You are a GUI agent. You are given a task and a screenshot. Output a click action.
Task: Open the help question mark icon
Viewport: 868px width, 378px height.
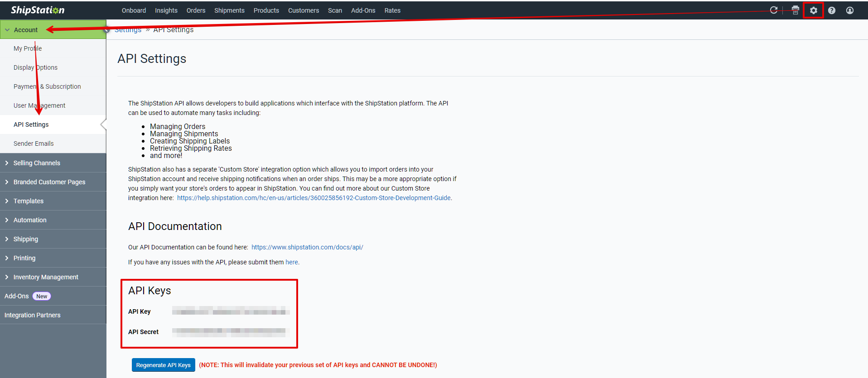point(832,10)
